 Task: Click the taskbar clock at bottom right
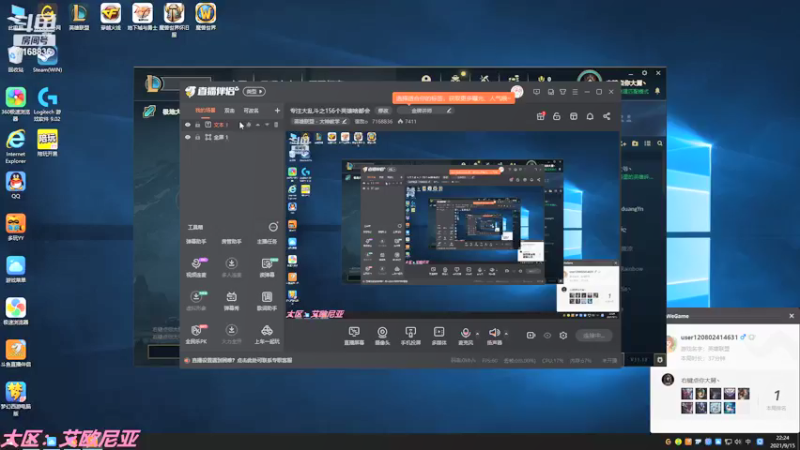click(x=782, y=442)
